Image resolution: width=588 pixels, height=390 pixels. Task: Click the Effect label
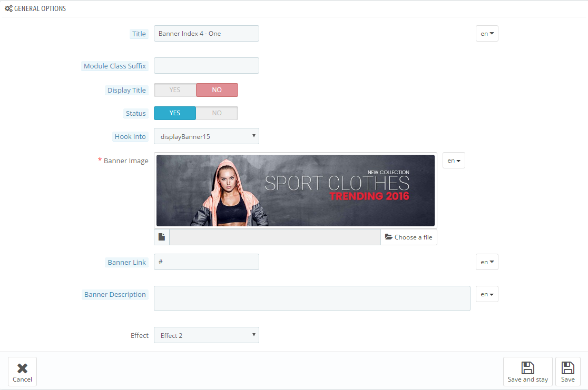(x=140, y=335)
